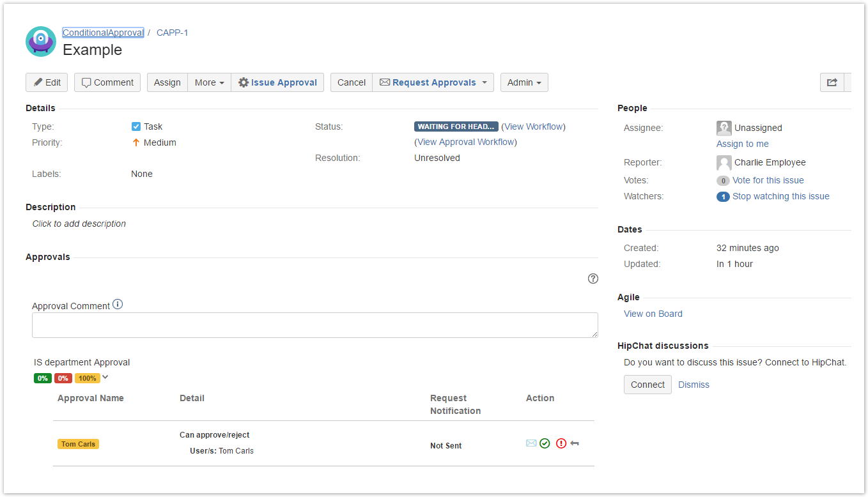Click the gray reply arrow action icon
This screenshot has width=868, height=497.
pyautogui.click(x=575, y=443)
